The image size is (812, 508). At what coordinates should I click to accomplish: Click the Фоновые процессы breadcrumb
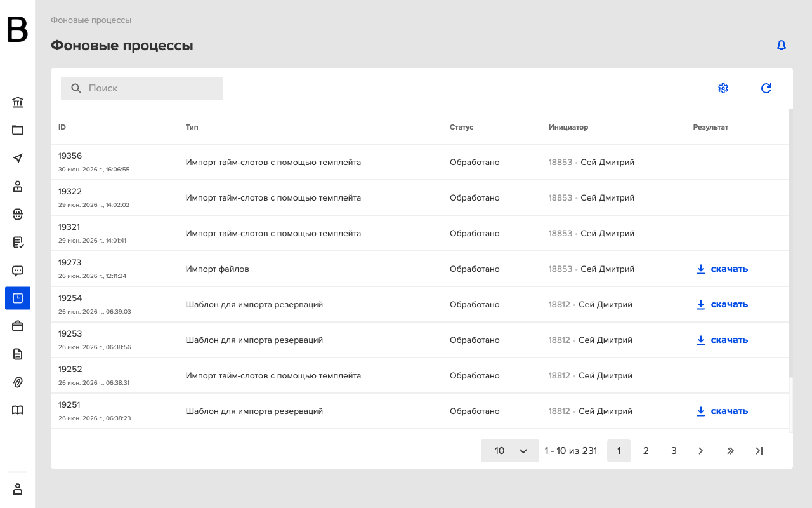point(91,20)
